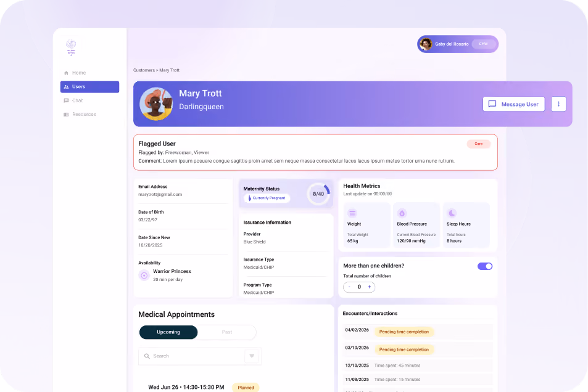
Task: Select the Upcoming appointments tab
Action: 168,332
